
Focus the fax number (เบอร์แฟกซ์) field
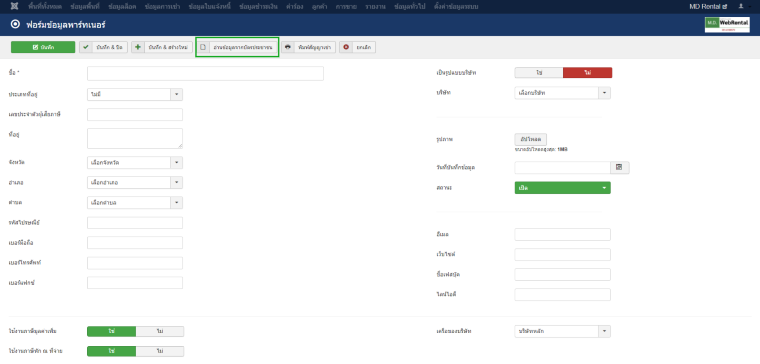click(135, 283)
